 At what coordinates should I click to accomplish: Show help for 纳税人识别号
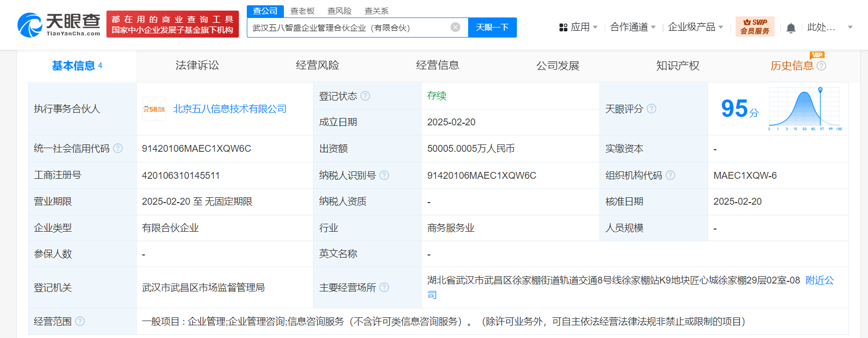click(x=384, y=175)
